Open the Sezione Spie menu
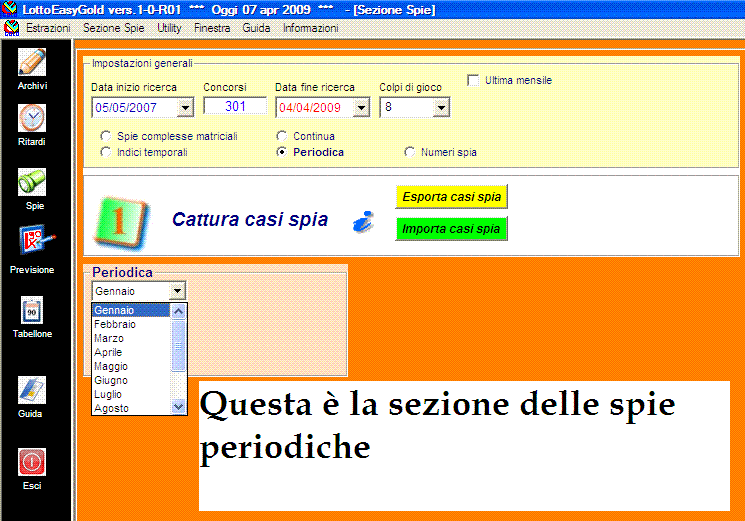The width and height of the screenshot is (745, 521). pyautogui.click(x=114, y=28)
